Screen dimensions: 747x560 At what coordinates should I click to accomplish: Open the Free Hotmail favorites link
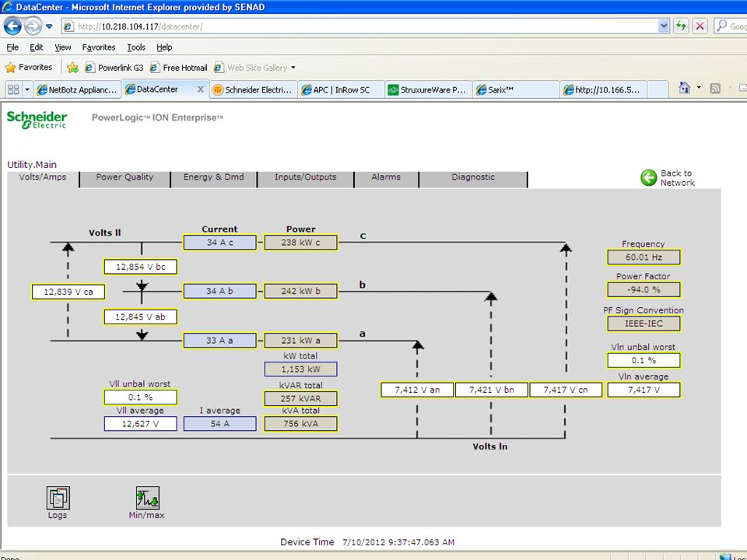pyautogui.click(x=179, y=68)
